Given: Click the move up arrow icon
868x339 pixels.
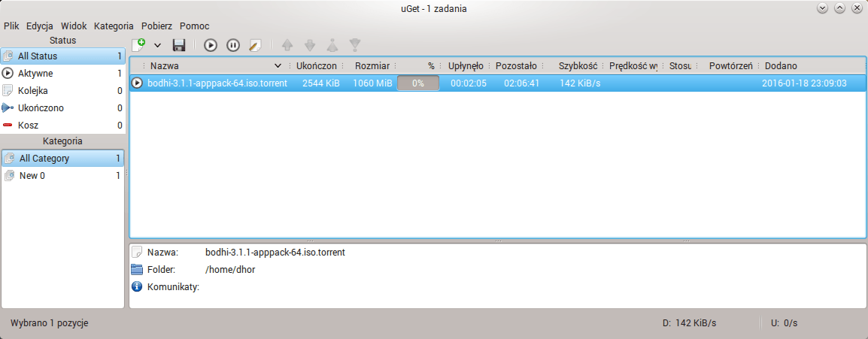Looking at the screenshot, I should [287, 45].
